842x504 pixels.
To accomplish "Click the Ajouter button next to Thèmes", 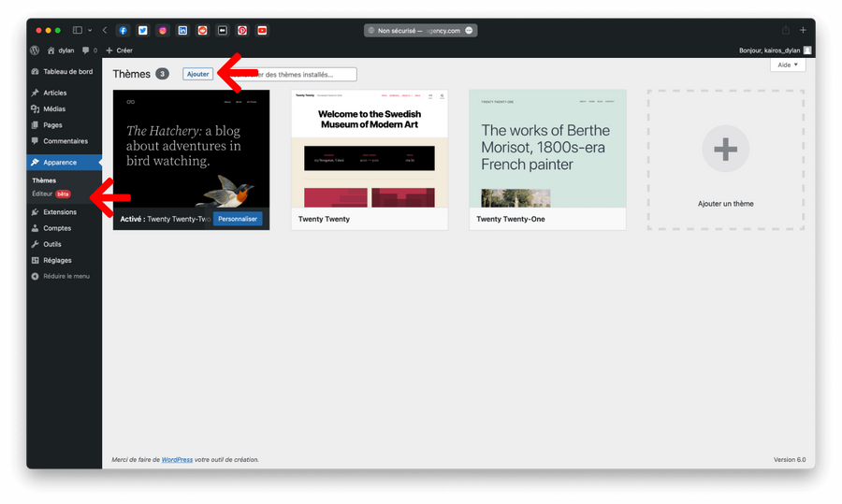I will click(197, 74).
